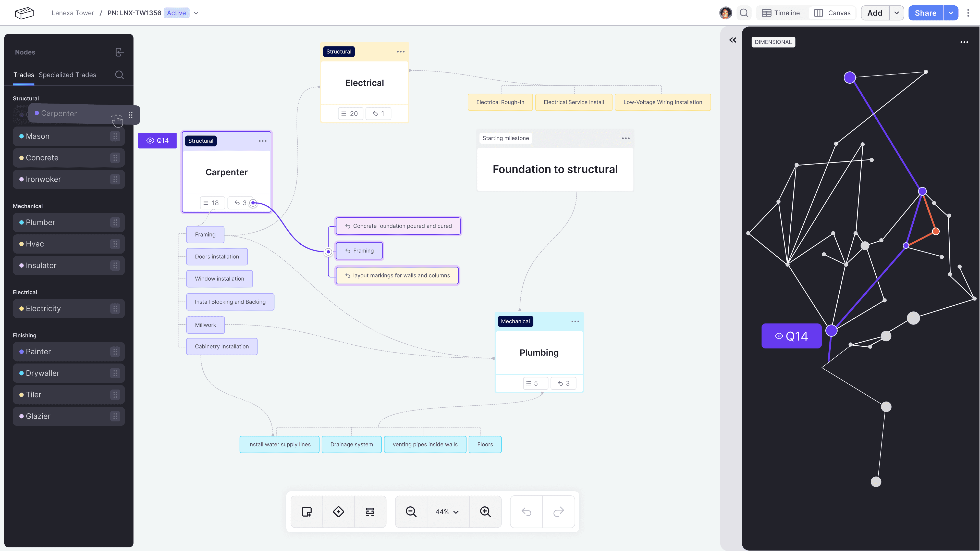The image size is (980, 551).
Task: Toggle the Q14 tag in Dimensional graph
Action: [x=791, y=336]
